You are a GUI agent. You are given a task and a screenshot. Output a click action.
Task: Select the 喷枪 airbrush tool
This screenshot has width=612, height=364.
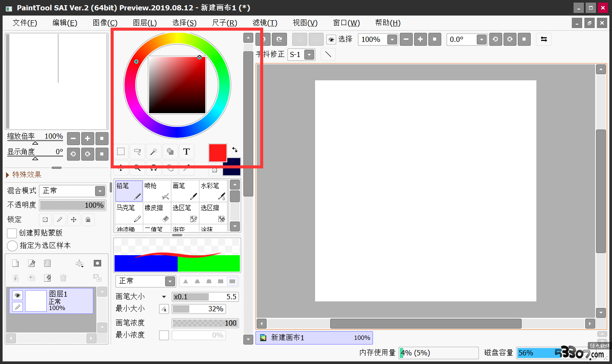[157, 191]
